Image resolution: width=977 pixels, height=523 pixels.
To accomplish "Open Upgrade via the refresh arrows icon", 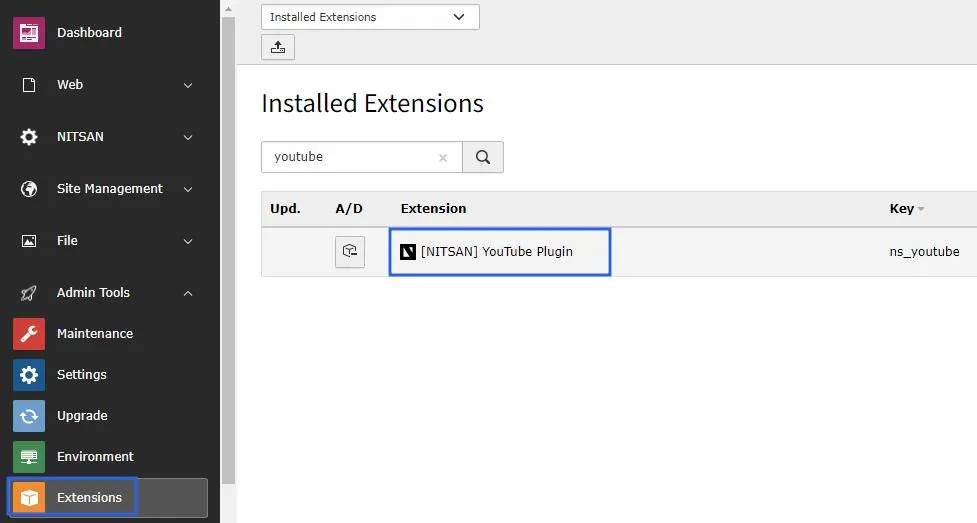I will pyautogui.click(x=29, y=416).
